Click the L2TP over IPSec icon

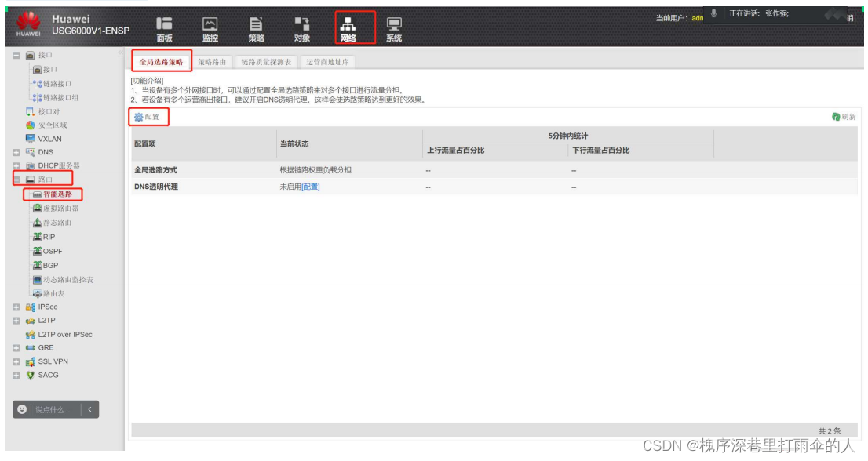pyautogui.click(x=31, y=335)
